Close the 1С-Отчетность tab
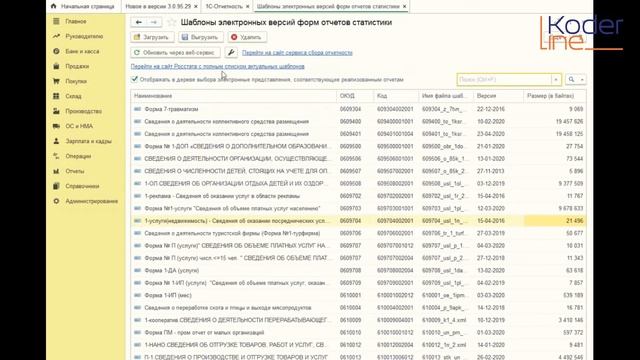This screenshot has height=360, width=640. click(x=247, y=7)
